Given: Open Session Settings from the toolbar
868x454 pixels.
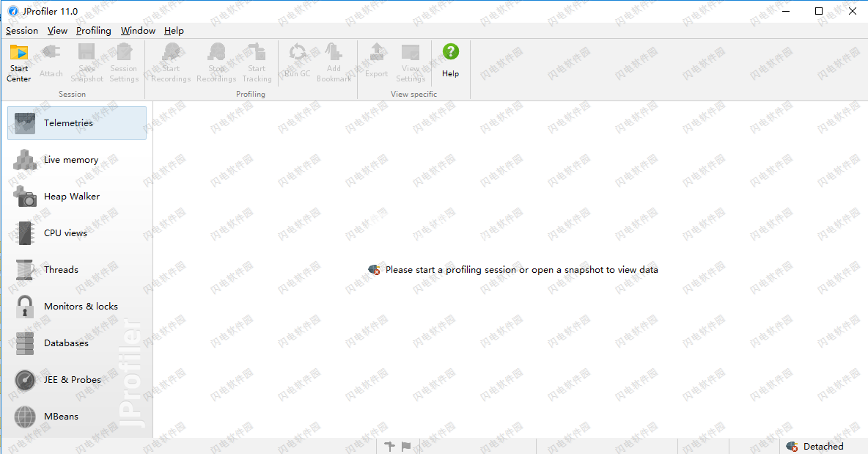Looking at the screenshot, I should click(124, 62).
